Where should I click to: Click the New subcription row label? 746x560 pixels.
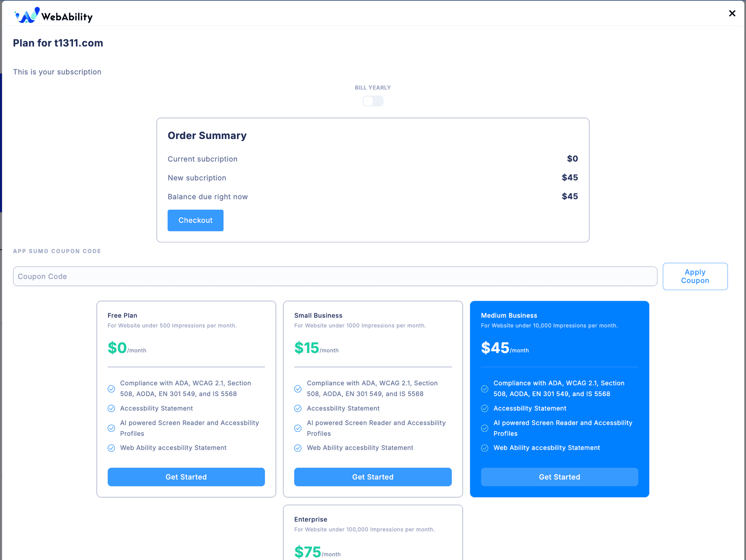coord(197,178)
